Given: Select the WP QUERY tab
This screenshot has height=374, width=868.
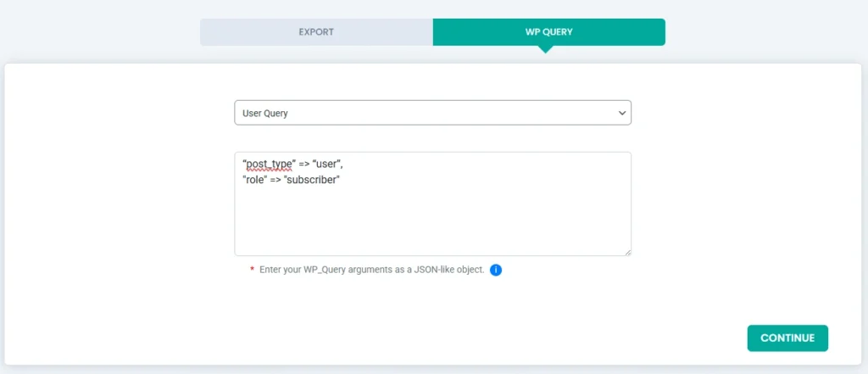Looking at the screenshot, I should tap(548, 32).
